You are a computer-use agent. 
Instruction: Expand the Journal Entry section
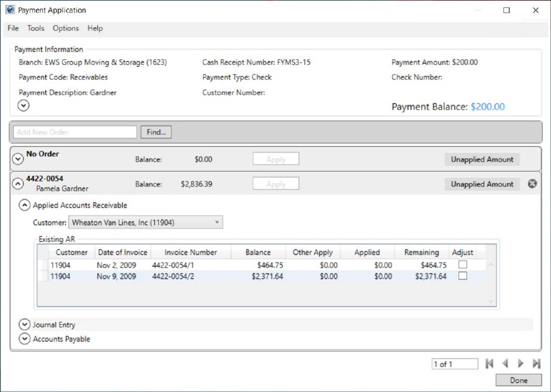pos(25,324)
